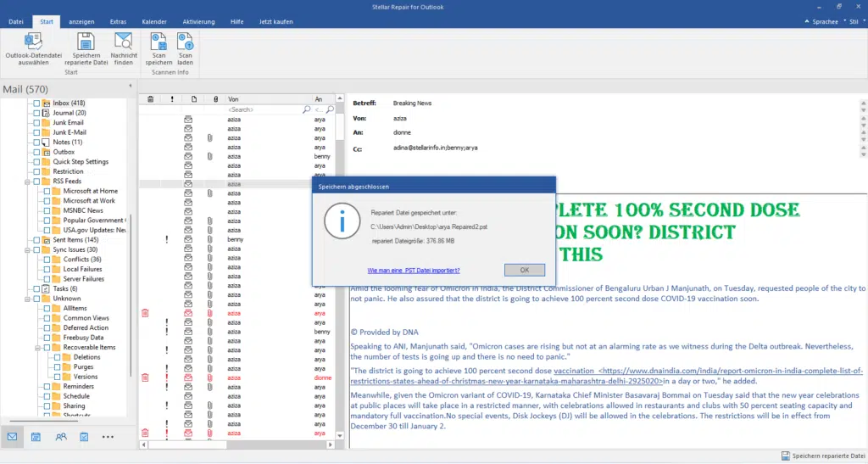Collapse RSS Feeds tree node
The width and height of the screenshot is (868, 464).
(x=27, y=182)
